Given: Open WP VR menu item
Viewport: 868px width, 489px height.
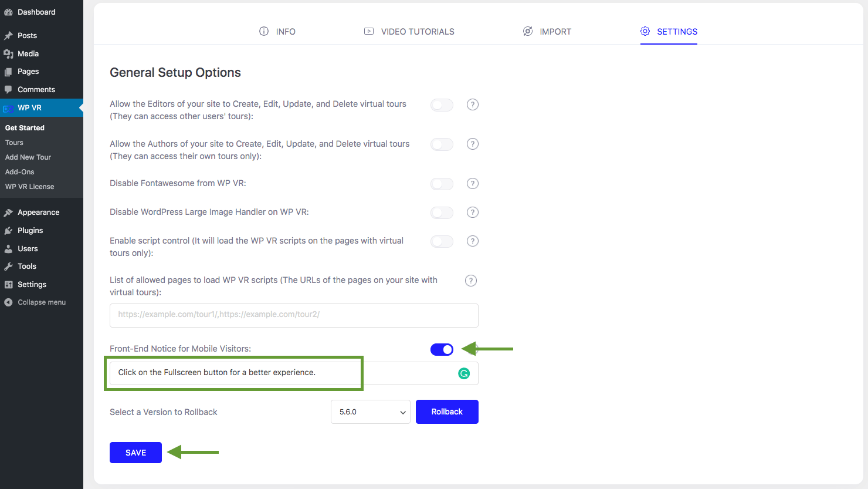Looking at the screenshot, I should coord(42,108).
